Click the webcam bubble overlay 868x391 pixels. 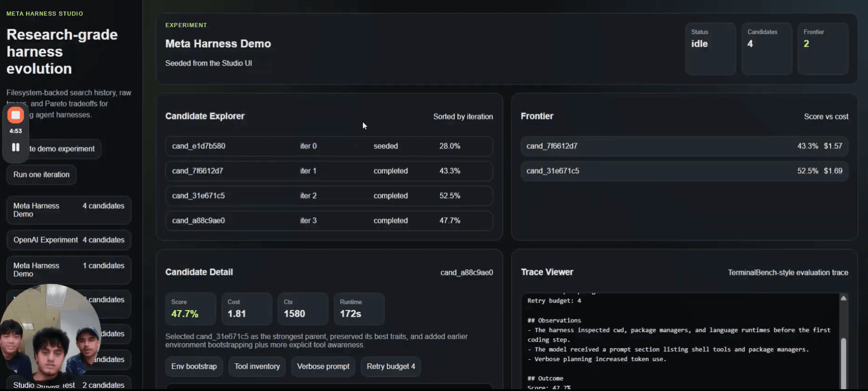tap(50, 334)
